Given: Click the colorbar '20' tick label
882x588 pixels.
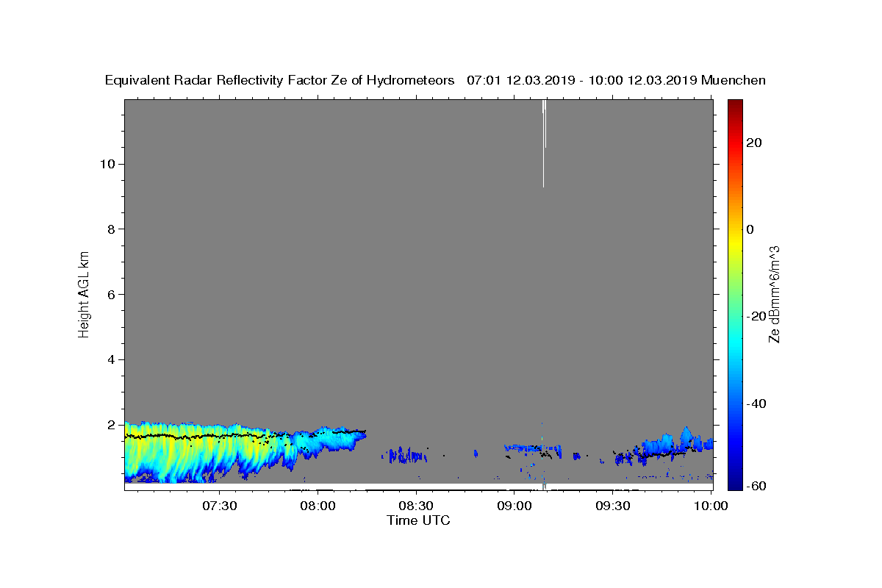Looking at the screenshot, I should [x=754, y=143].
